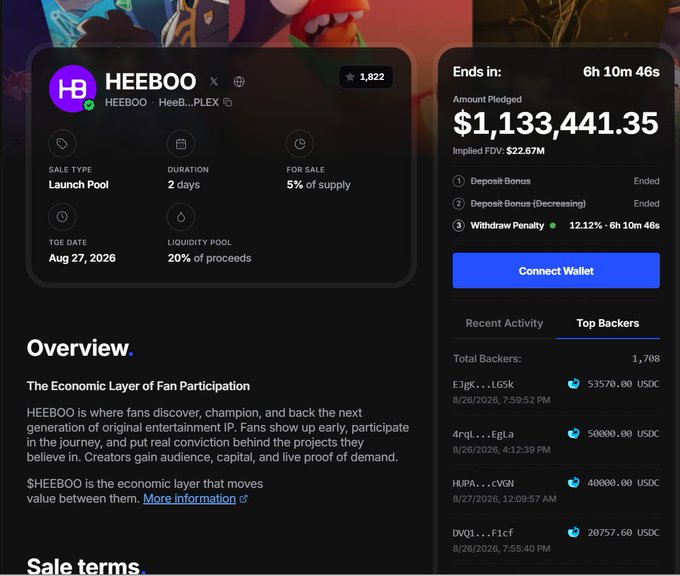Click the Sale Type tag icon
Viewport: 680px width, 576px height.
tap(62, 144)
